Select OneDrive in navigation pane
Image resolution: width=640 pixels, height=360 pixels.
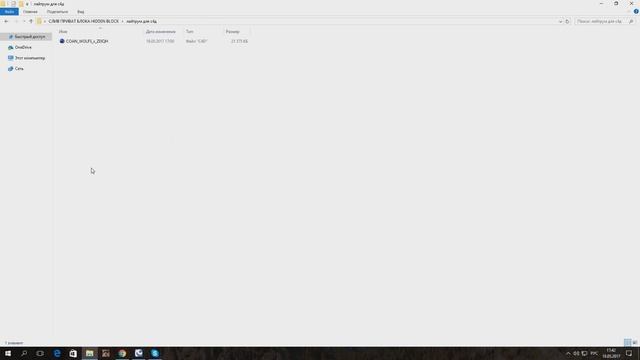pos(23,47)
